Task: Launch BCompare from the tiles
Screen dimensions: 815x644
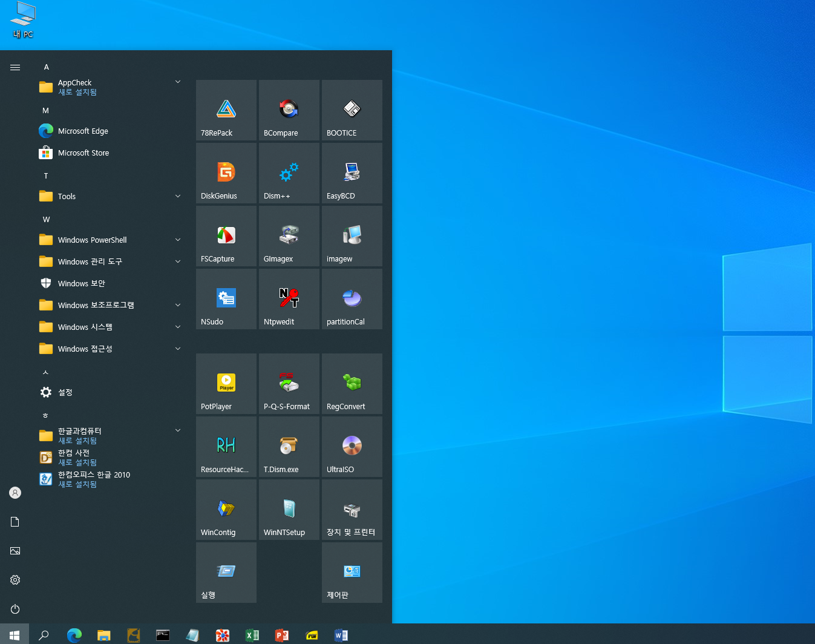Action: (289, 110)
